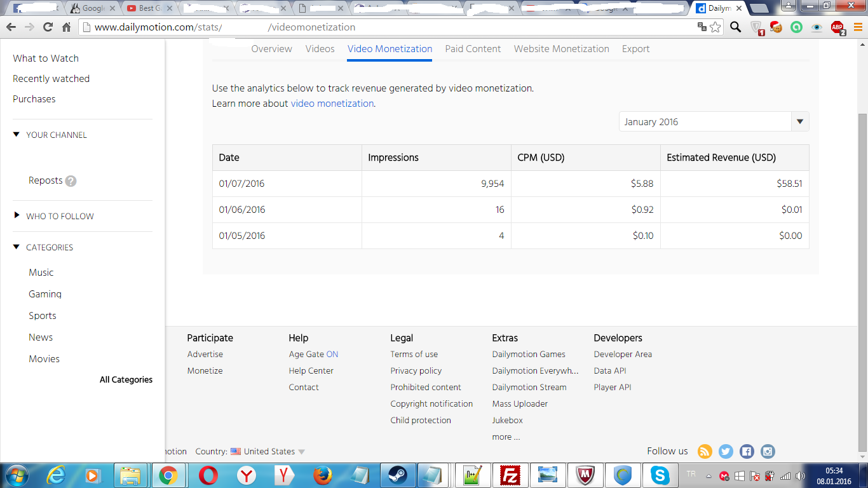Click the green circular extension icon
The width and height of the screenshot is (868, 488).
(796, 27)
